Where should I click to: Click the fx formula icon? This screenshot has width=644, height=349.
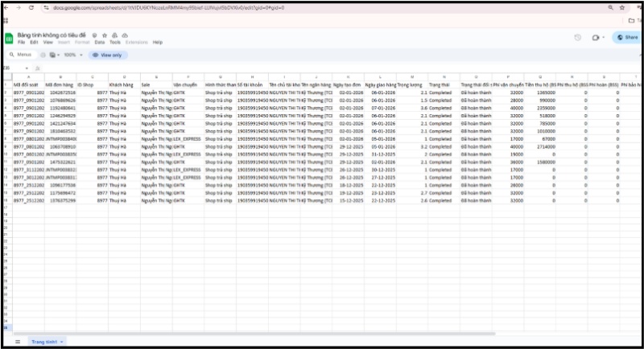click(x=37, y=68)
